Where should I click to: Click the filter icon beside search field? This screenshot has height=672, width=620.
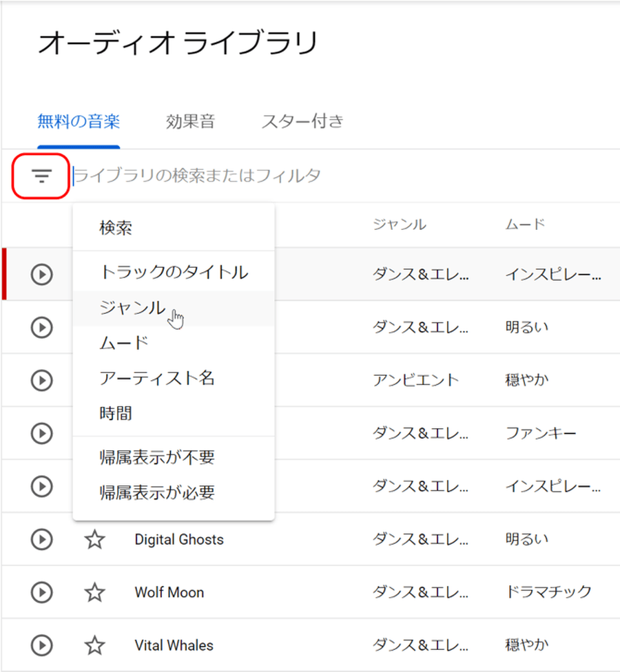click(x=42, y=176)
